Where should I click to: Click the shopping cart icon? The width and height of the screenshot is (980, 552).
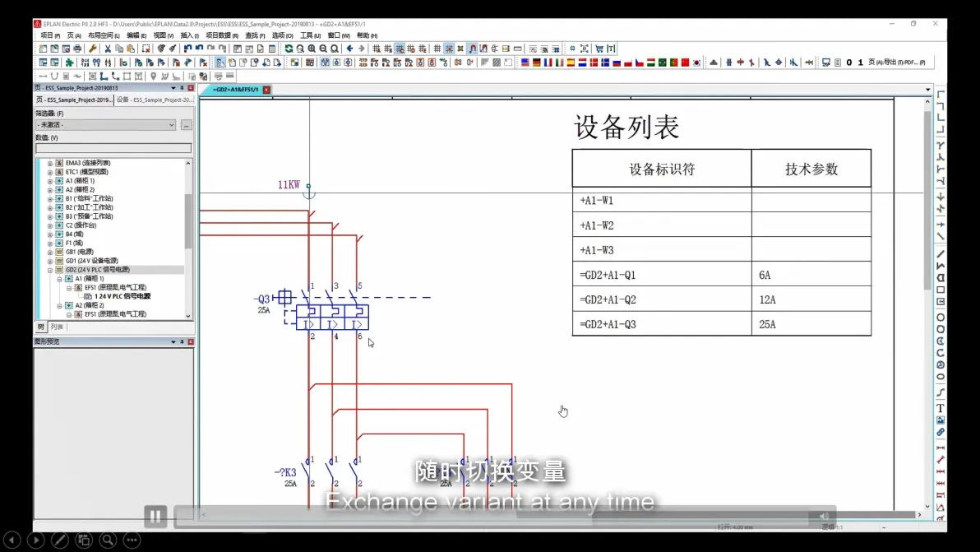[599, 49]
